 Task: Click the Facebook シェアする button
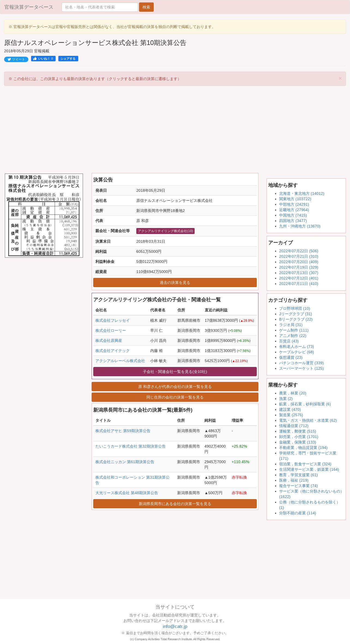pyautogui.click(x=68, y=59)
